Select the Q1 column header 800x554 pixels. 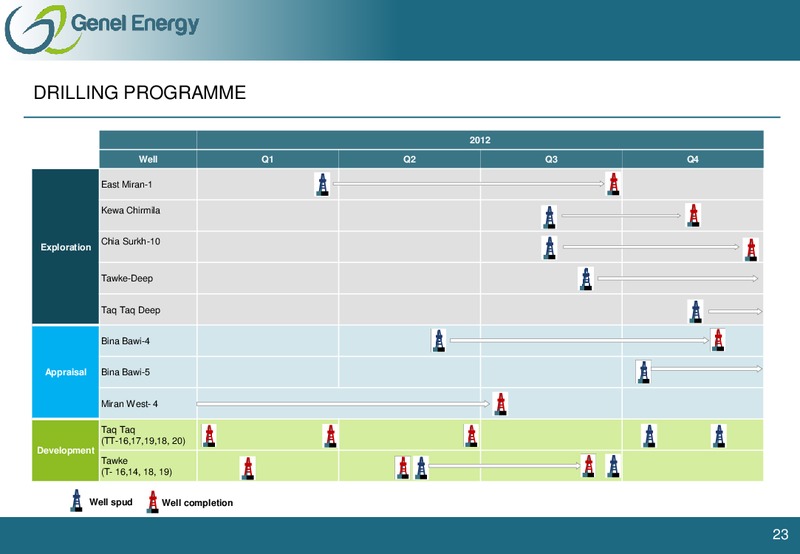[x=267, y=159]
